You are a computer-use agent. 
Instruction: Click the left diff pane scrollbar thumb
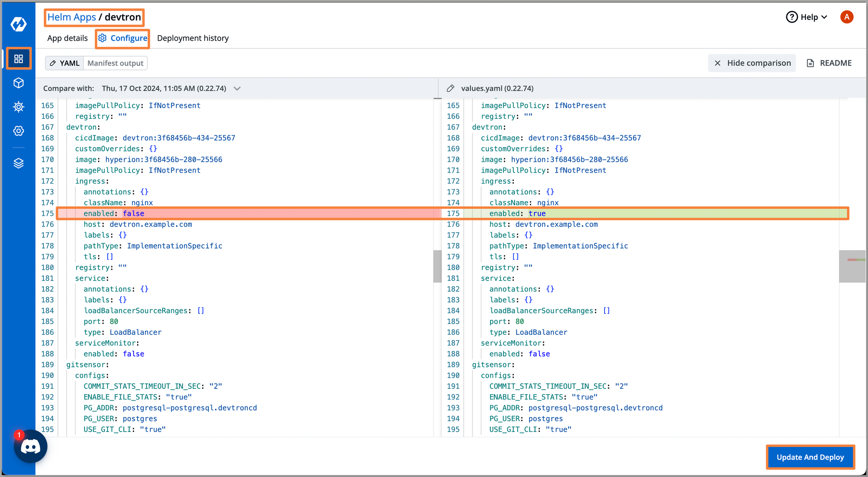pos(437,266)
